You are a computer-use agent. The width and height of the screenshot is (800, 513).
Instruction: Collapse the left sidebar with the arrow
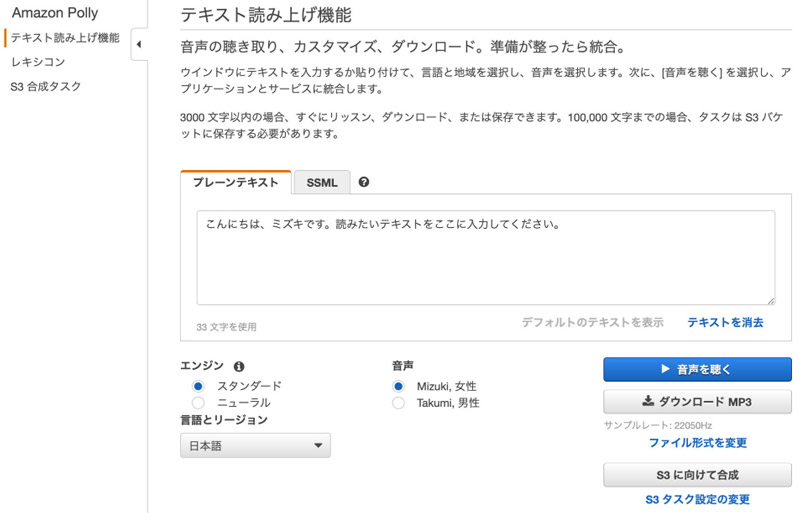(x=138, y=44)
